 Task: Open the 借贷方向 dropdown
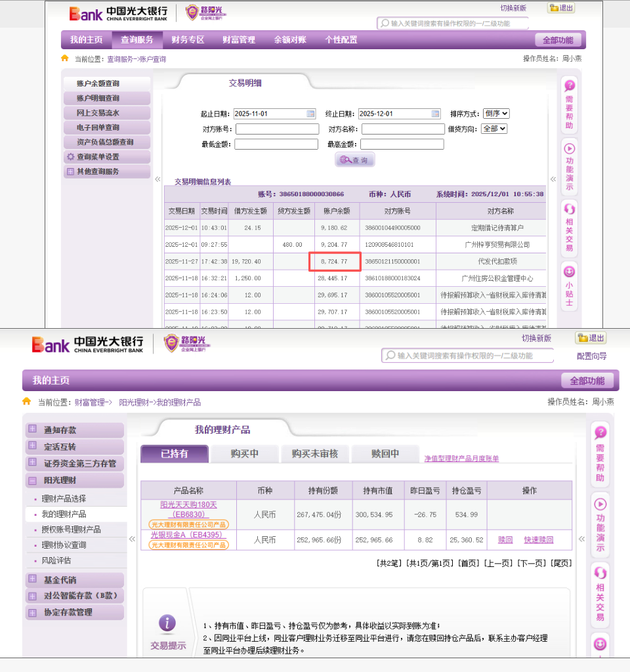[494, 129]
